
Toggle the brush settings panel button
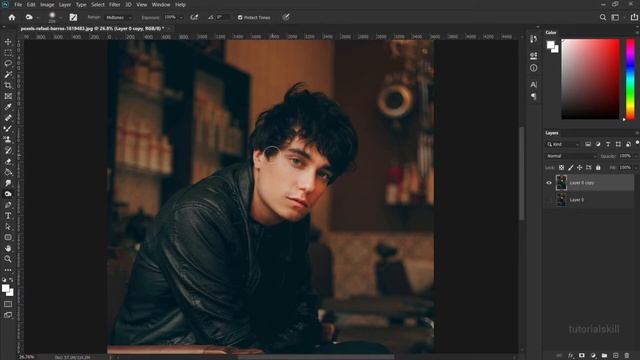(73, 17)
